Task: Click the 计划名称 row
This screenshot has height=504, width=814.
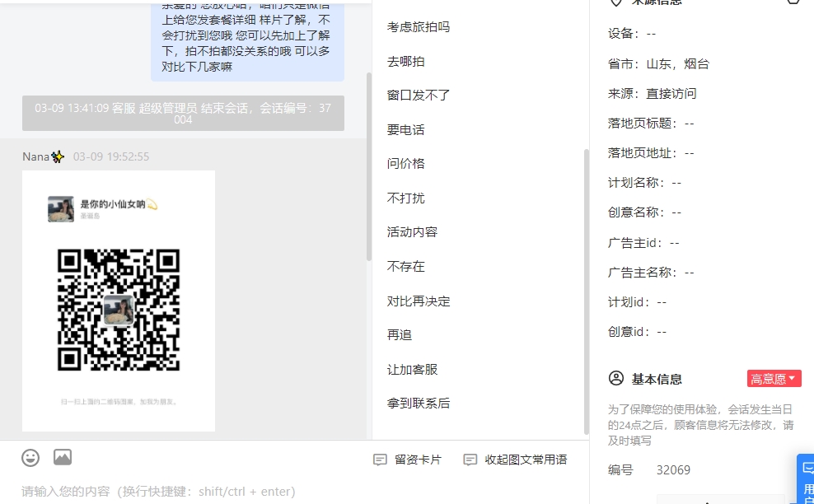Action: pos(645,183)
